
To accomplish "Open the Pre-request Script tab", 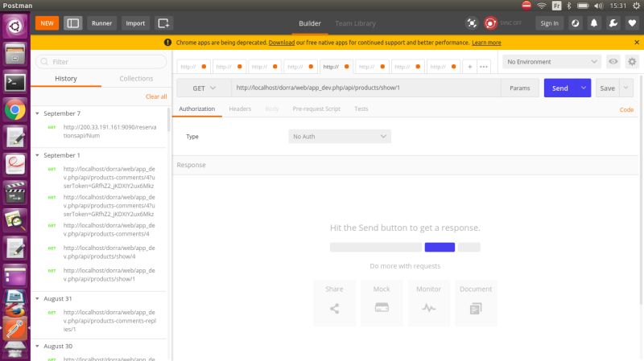I will coord(316,109).
